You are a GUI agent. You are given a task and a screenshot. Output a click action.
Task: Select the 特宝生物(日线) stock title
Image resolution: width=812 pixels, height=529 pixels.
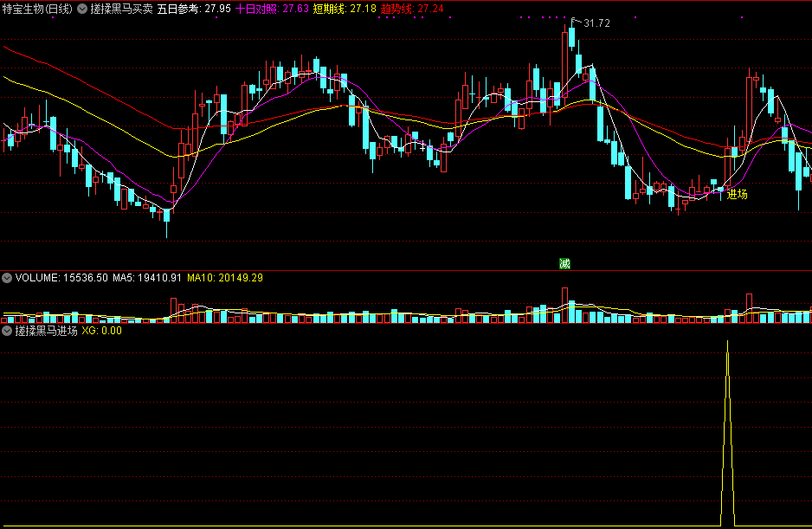click(37, 9)
